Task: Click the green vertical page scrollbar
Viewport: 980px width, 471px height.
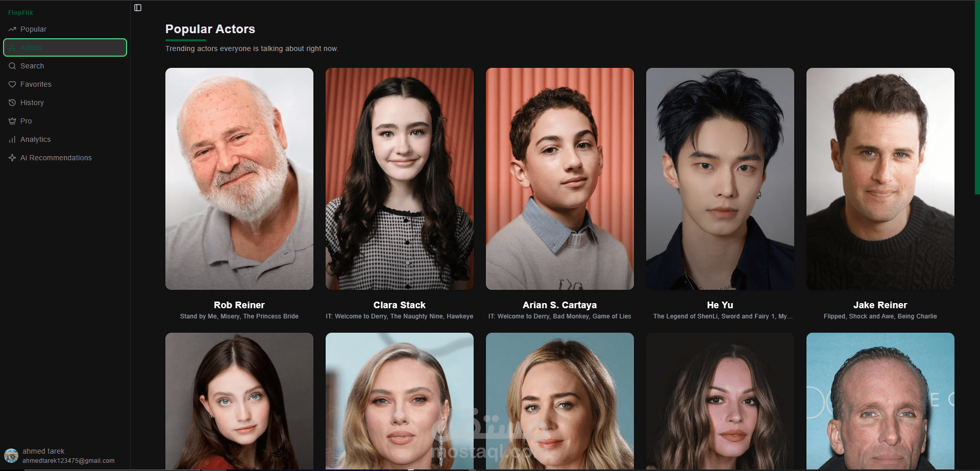Action: tap(977, 97)
